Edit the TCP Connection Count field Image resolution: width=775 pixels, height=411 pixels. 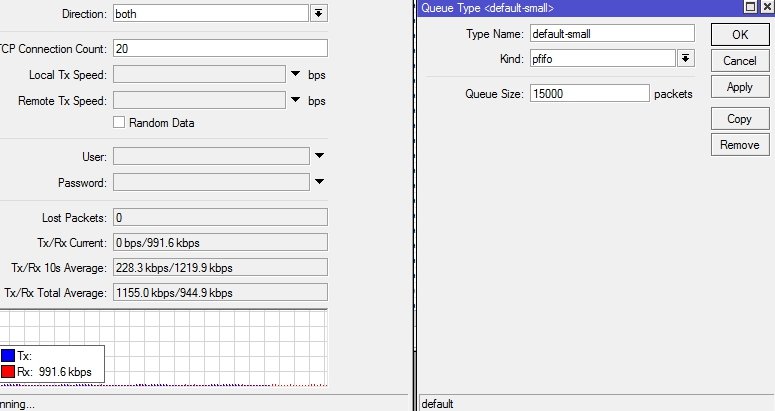click(220, 48)
